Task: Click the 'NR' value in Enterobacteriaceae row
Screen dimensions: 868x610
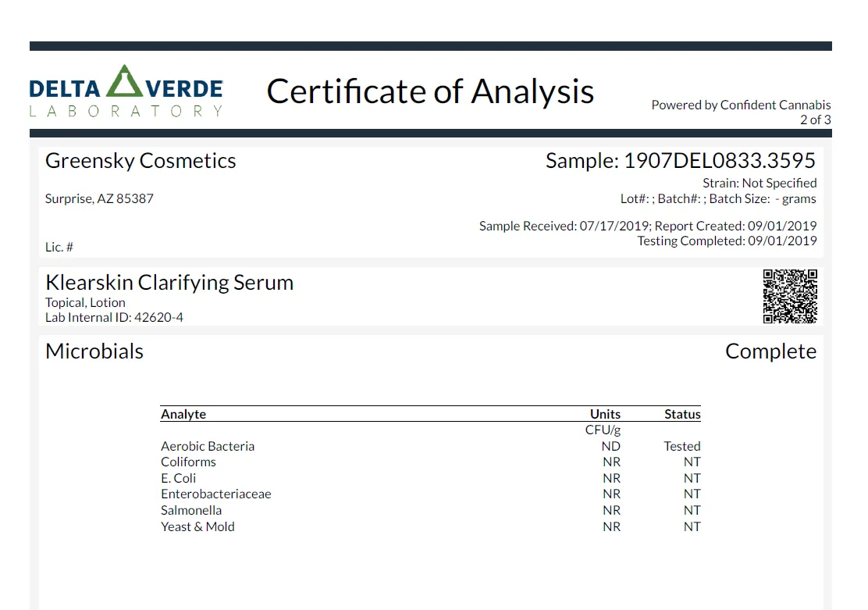Action: pyautogui.click(x=612, y=494)
